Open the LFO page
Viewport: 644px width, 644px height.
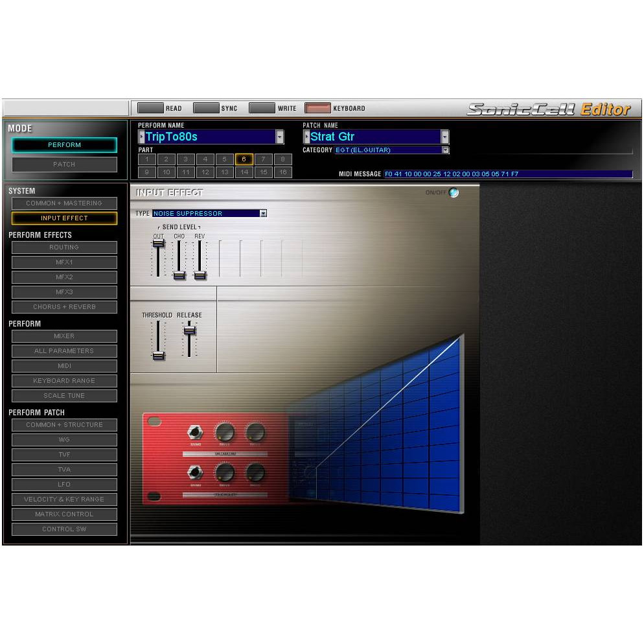(x=65, y=485)
